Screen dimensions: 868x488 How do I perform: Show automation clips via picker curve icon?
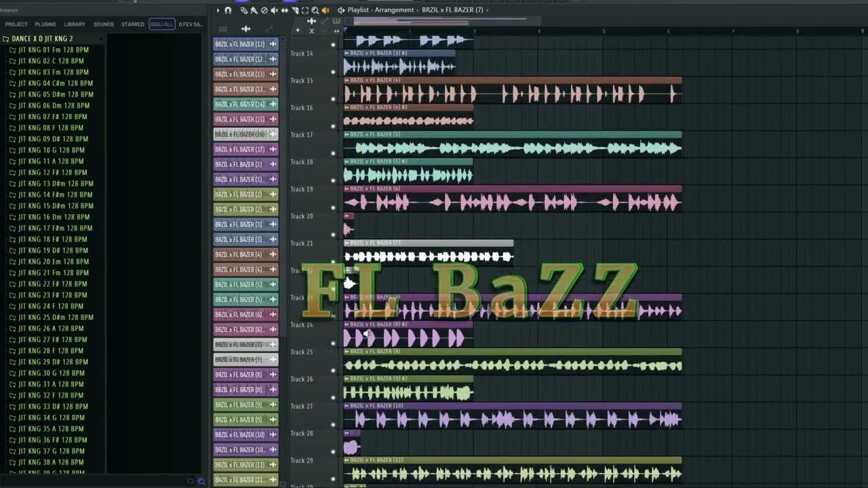(x=269, y=28)
